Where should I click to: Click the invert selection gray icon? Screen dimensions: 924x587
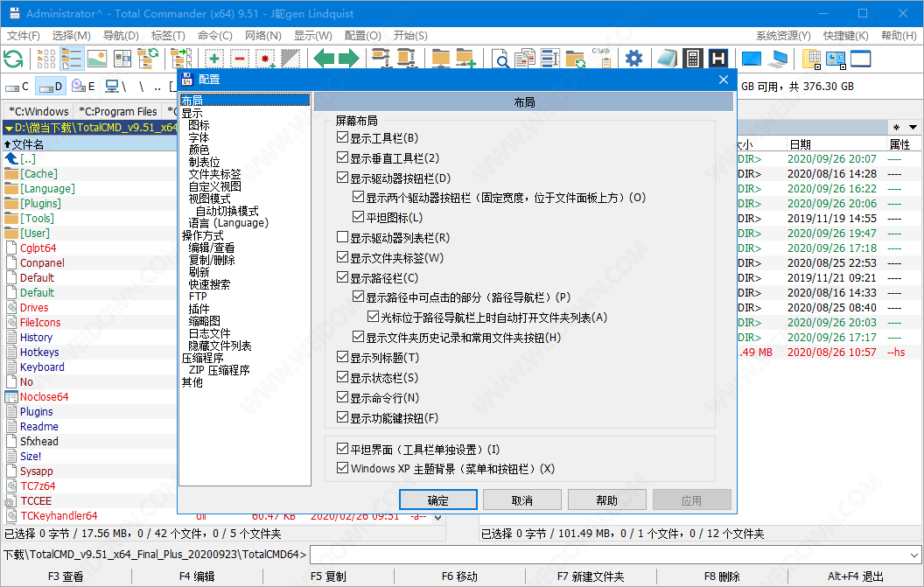tap(290, 59)
